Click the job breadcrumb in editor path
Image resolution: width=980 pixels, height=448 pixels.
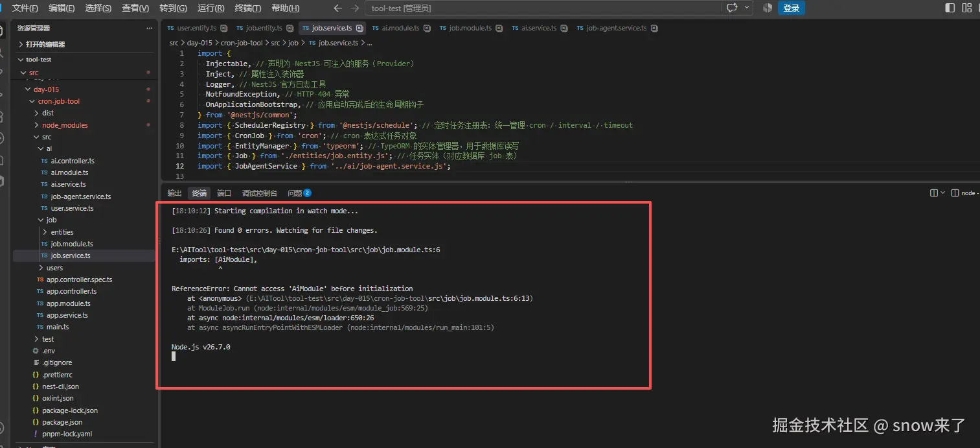[293, 43]
